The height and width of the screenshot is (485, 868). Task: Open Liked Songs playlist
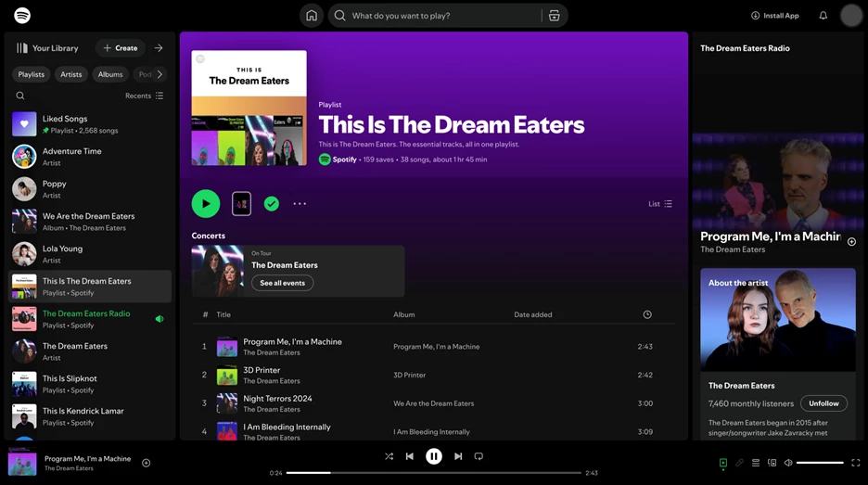click(90, 124)
